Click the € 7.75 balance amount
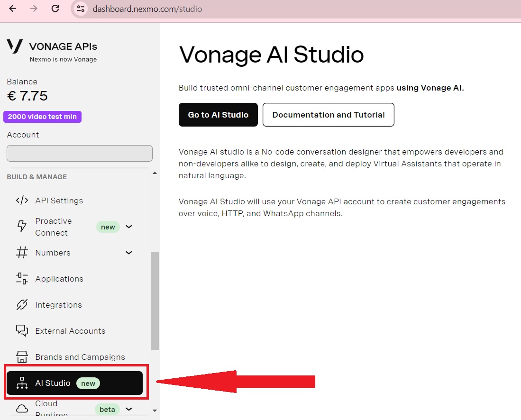Image resolution: width=521 pixels, height=420 pixels. [27, 96]
